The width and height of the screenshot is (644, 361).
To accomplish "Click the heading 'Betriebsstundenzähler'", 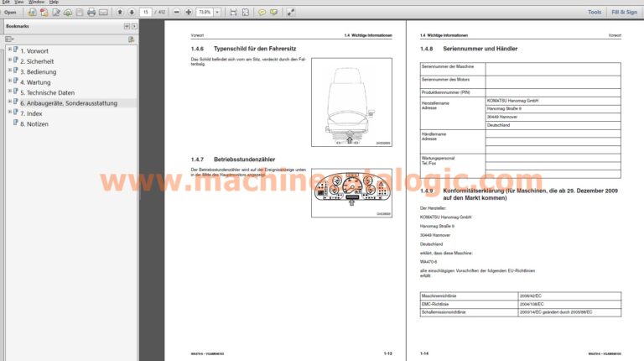I will [244, 160].
